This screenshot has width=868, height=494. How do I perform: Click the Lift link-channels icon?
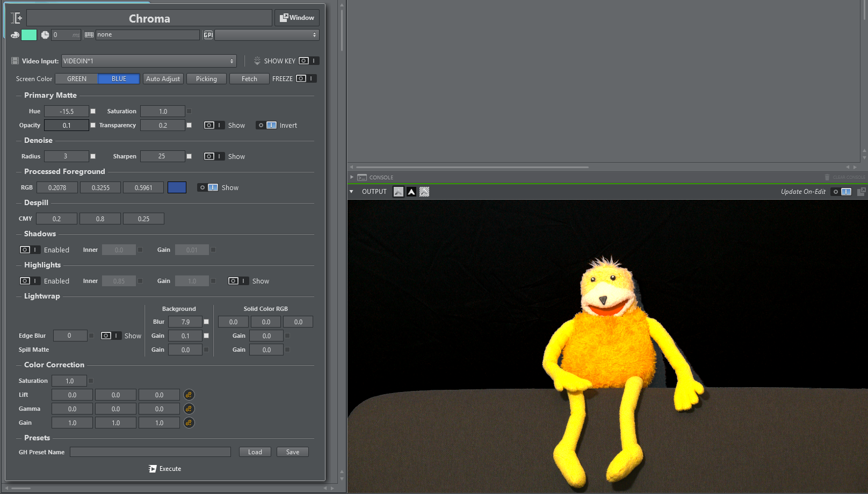click(x=189, y=395)
